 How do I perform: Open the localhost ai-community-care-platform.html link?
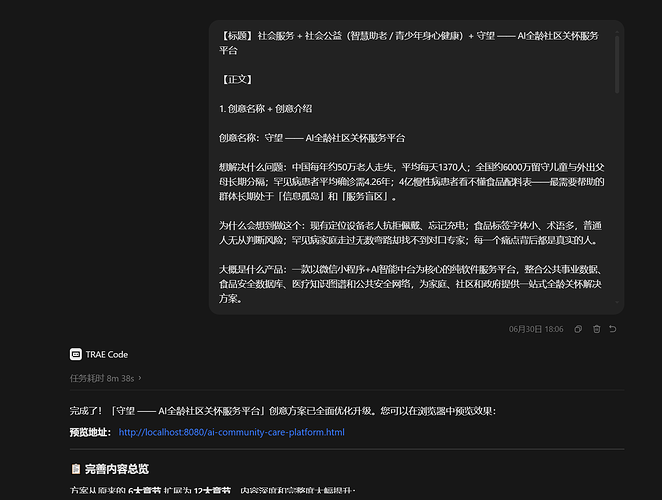pyautogui.click(x=231, y=432)
